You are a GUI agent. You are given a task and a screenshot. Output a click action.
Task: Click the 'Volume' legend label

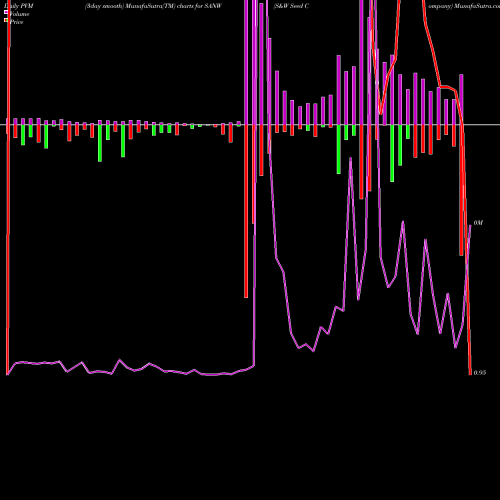click(x=19, y=14)
